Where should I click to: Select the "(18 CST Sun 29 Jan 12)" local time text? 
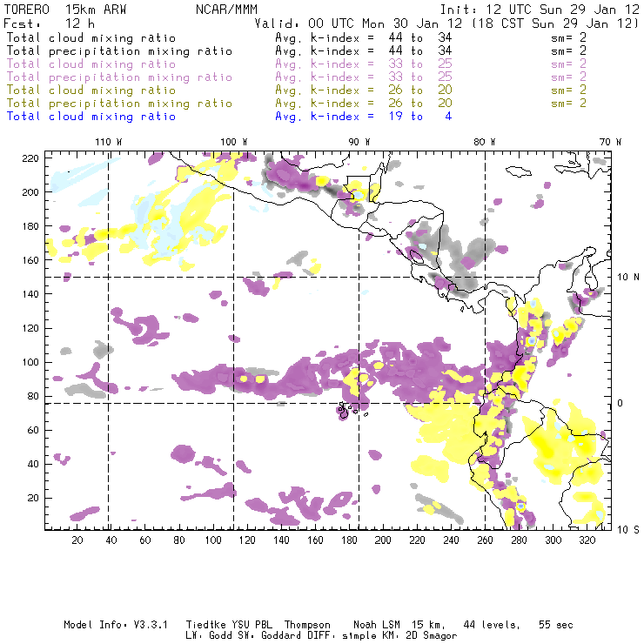pos(555,23)
